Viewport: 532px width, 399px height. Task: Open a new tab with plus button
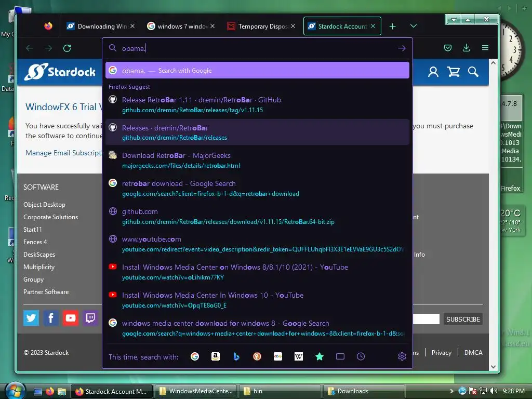pyautogui.click(x=393, y=26)
